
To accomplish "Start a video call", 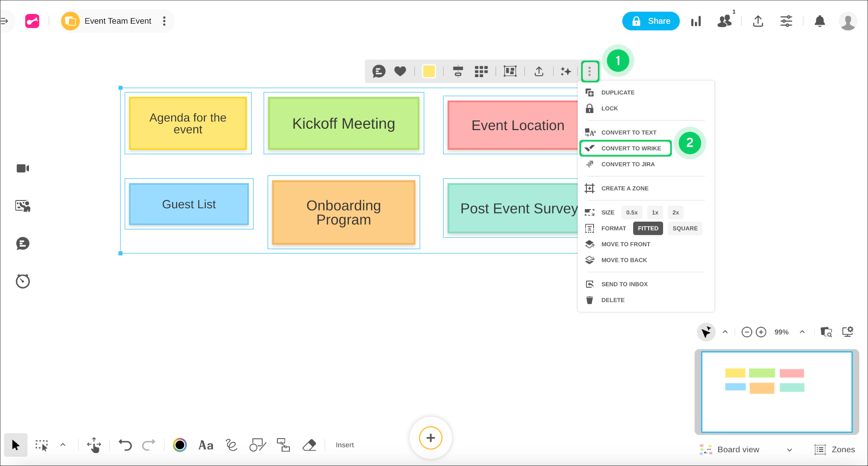I will pos(22,168).
